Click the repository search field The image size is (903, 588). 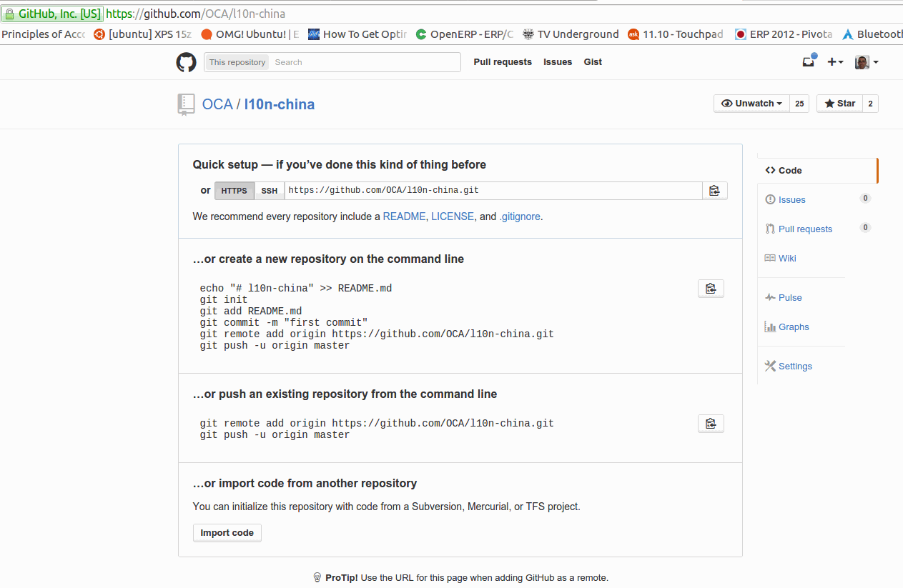pos(365,62)
